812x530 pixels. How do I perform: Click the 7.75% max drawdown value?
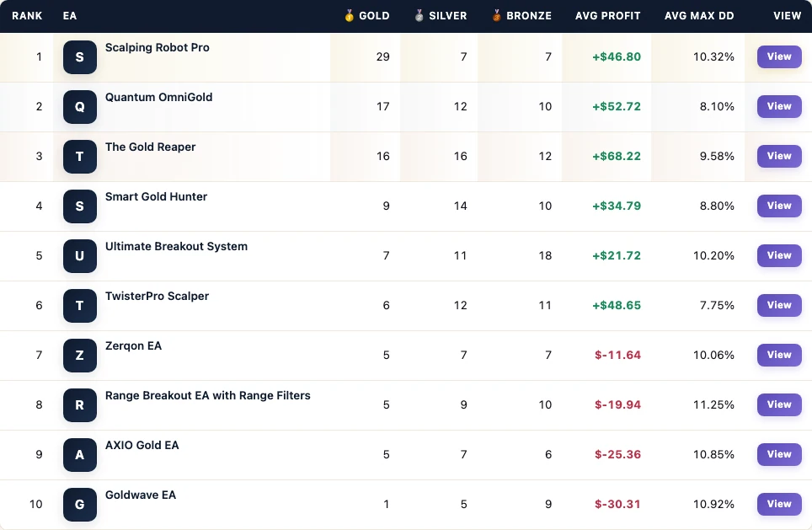tap(717, 306)
